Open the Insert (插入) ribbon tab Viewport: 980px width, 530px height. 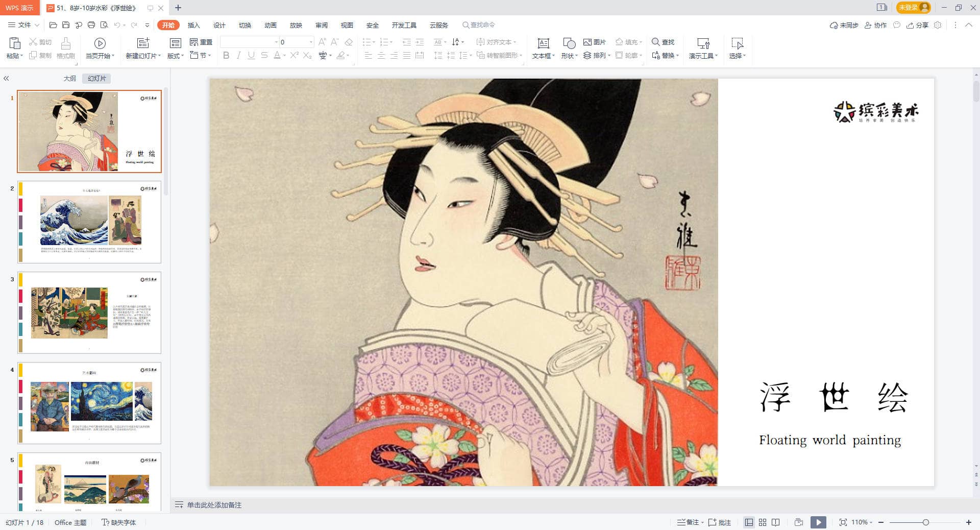193,25
